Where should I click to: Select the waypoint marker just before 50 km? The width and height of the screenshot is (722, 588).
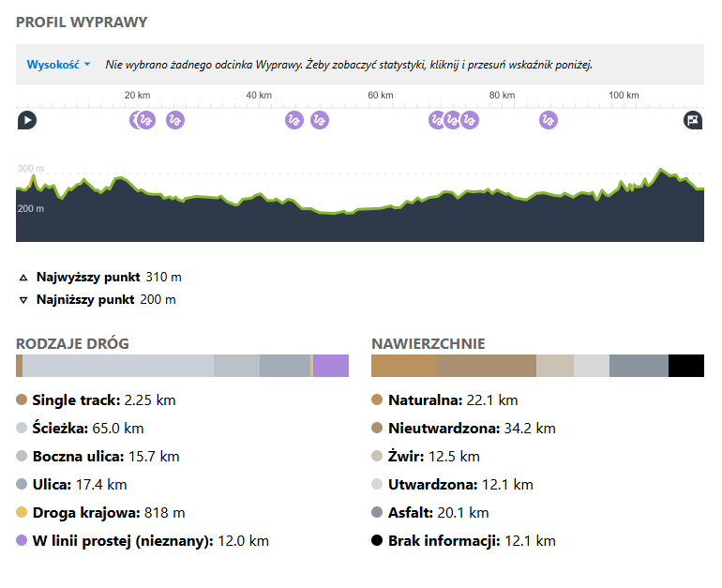320,119
